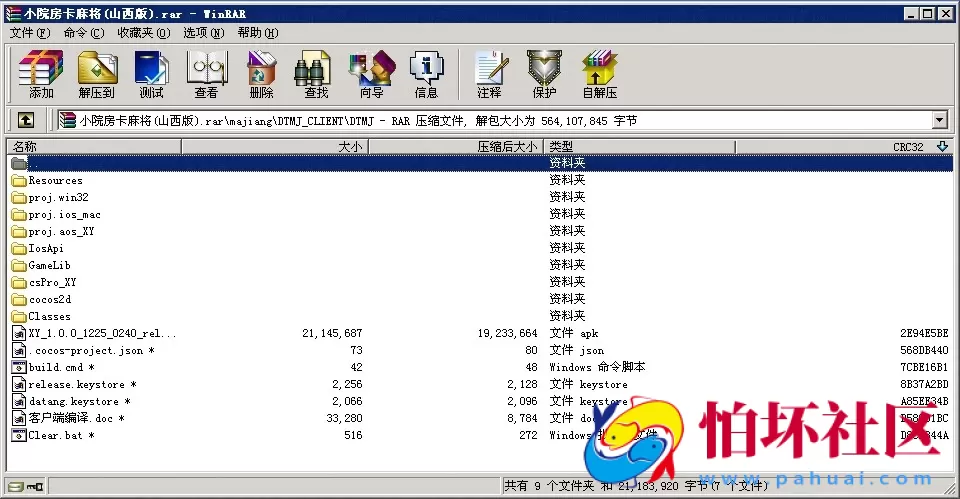Select the IosApi folder row

pos(481,249)
